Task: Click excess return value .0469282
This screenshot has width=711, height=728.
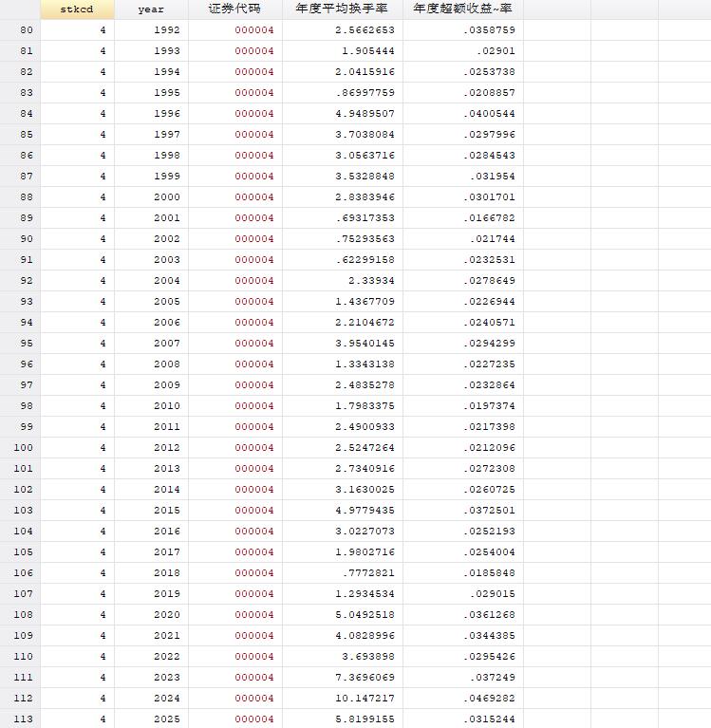Action: click(463, 699)
